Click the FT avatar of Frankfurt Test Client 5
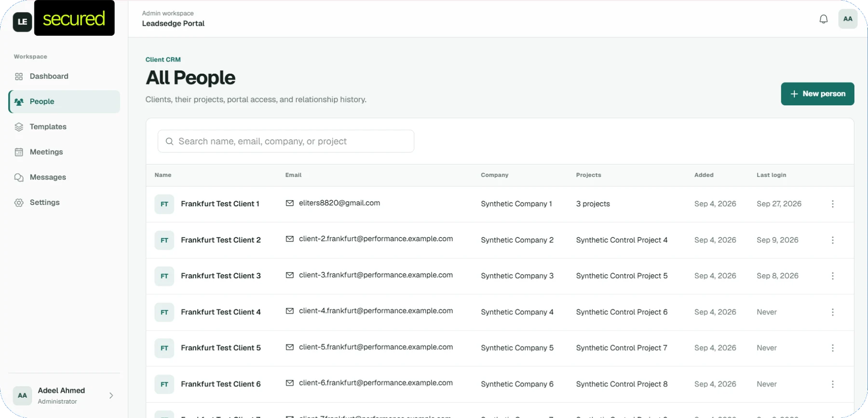 coord(164,348)
